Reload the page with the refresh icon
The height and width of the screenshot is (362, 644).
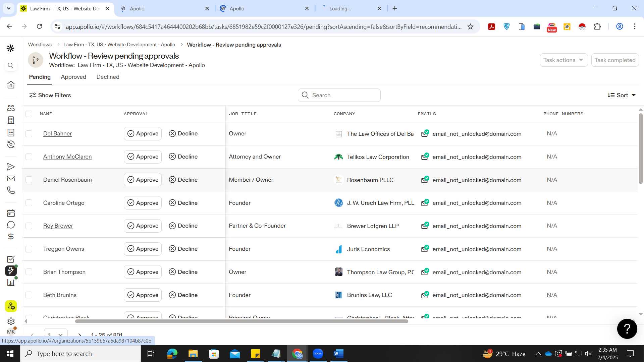[x=39, y=26]
